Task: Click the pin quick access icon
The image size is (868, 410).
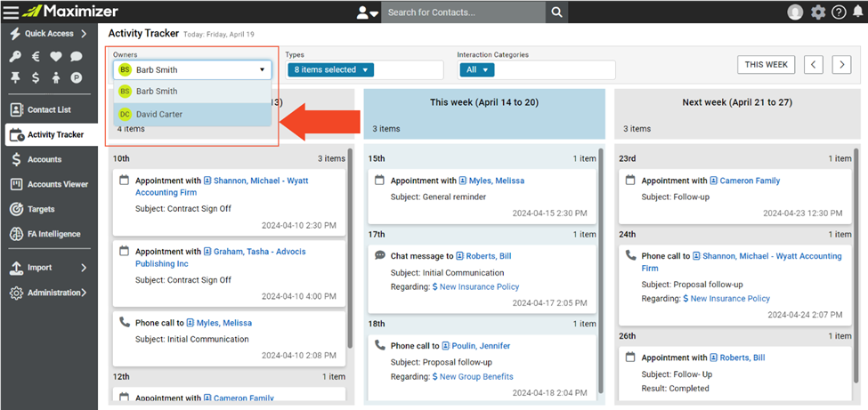Action: (x=15, y=78)
